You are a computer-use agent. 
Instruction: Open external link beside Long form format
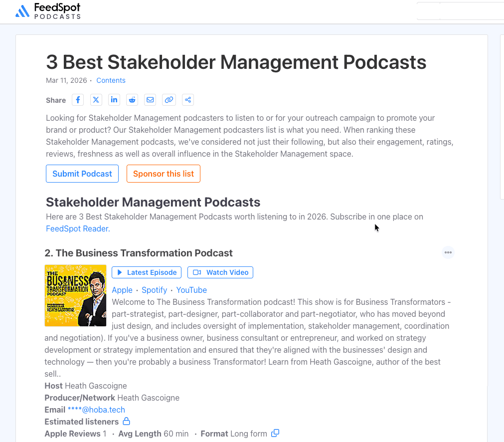click(275, 433)
